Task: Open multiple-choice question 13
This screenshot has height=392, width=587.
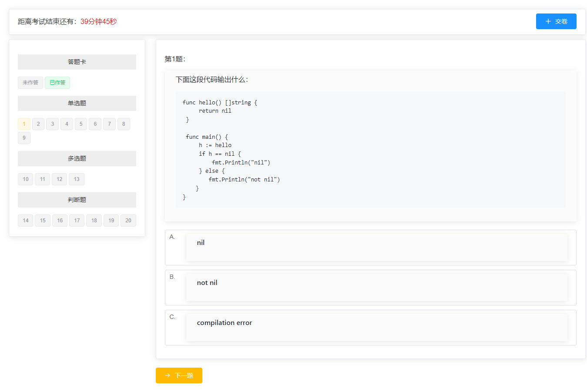Action: (x=77, y=179)
